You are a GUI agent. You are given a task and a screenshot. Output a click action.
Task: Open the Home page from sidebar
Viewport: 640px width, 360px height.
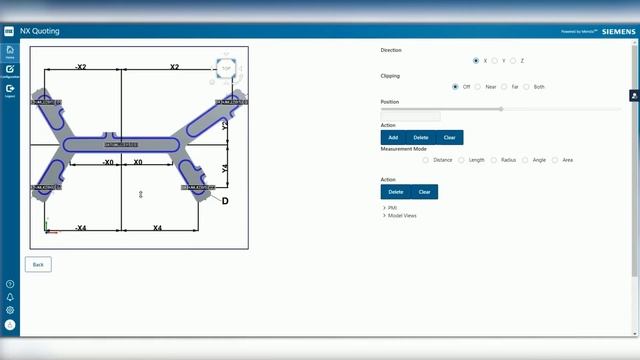[10, 52]
